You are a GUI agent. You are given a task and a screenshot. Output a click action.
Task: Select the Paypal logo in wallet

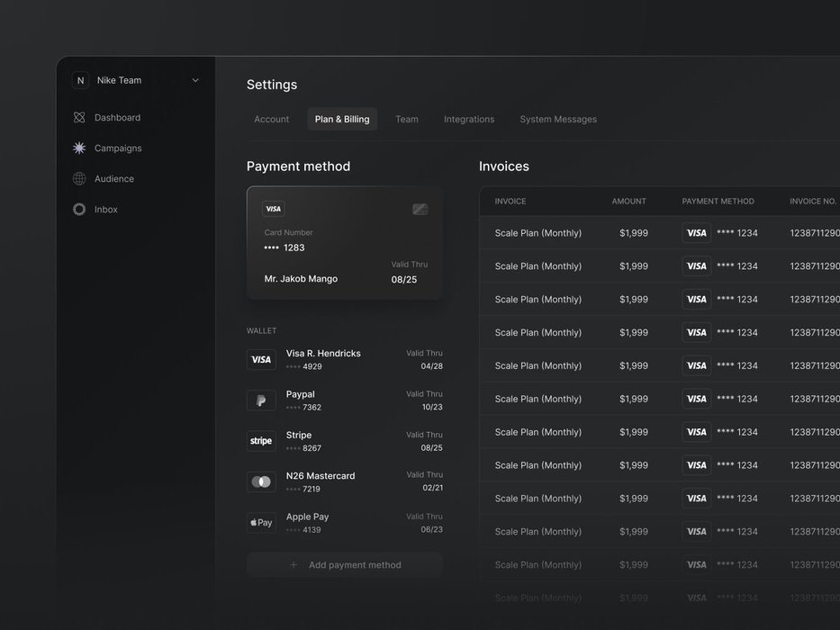261,400
